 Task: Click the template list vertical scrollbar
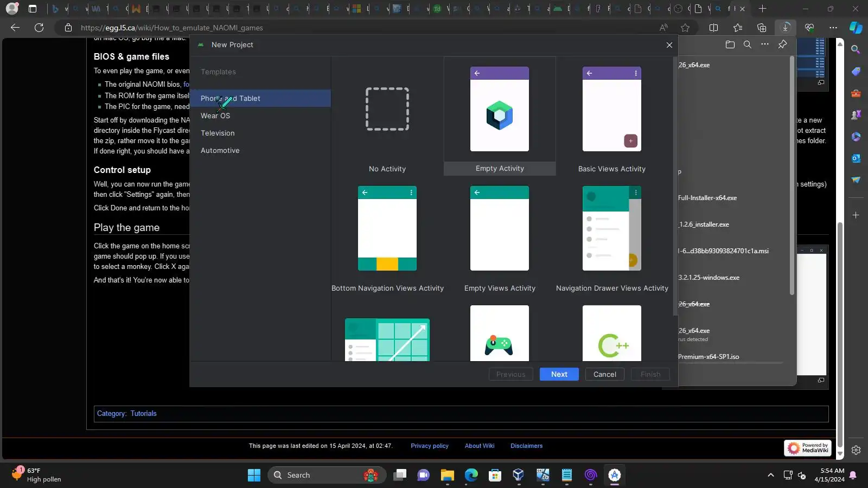tap(675, 185)
